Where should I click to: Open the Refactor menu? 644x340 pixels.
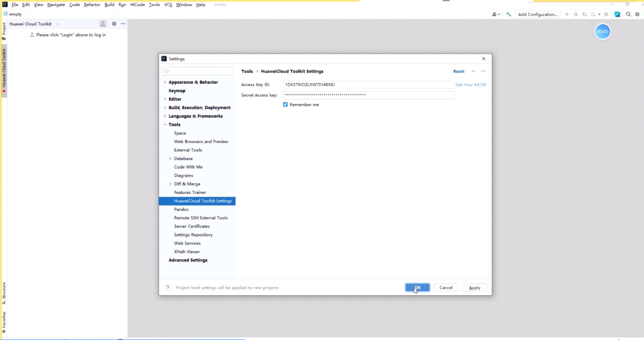pyautogui.click(x=92, y=5)
